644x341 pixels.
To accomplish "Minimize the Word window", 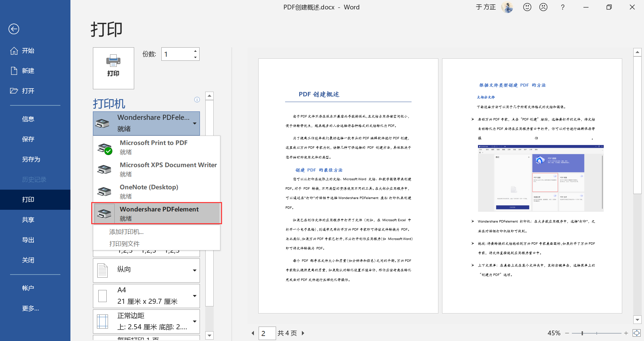I will (586, 7).
